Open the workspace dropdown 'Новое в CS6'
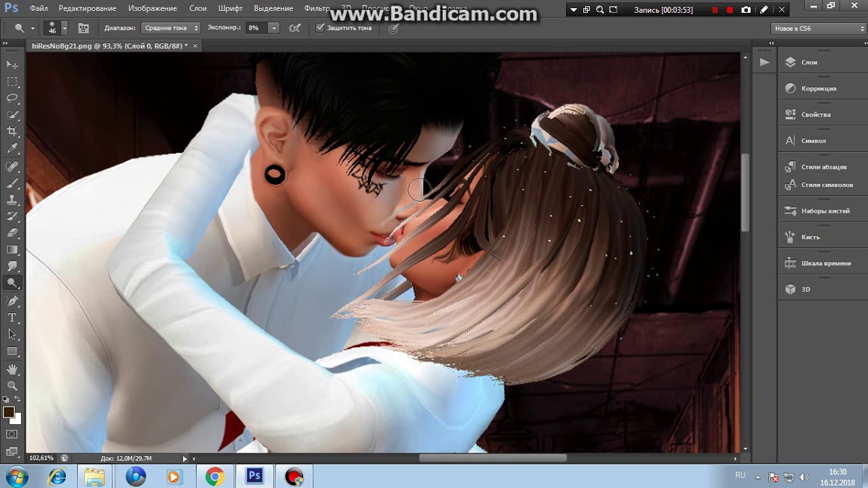 tap(819, 28)
